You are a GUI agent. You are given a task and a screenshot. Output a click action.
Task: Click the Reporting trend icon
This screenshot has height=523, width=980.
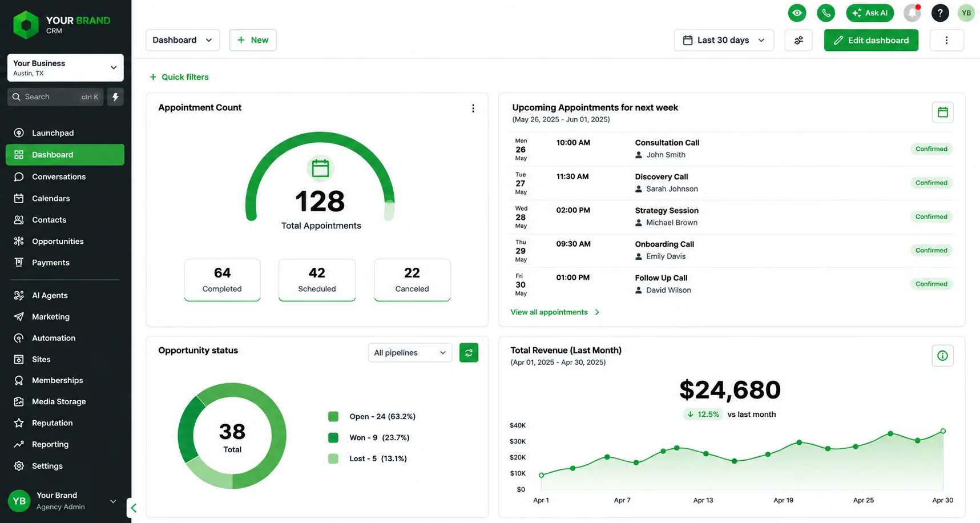[19, 444]
